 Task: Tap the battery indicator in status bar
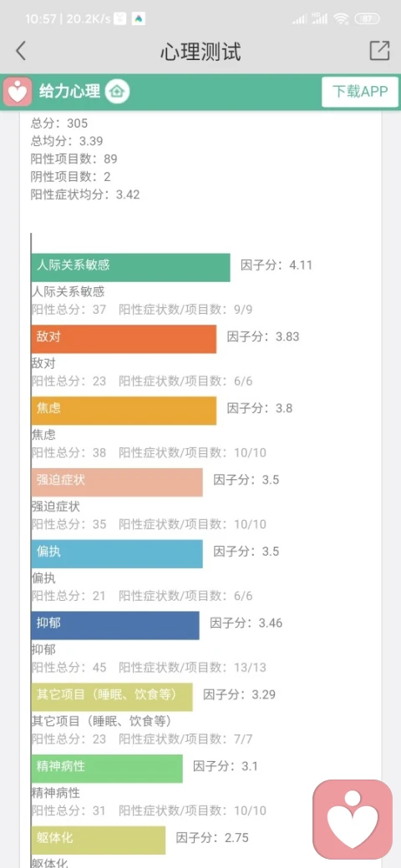click(366, 19)
